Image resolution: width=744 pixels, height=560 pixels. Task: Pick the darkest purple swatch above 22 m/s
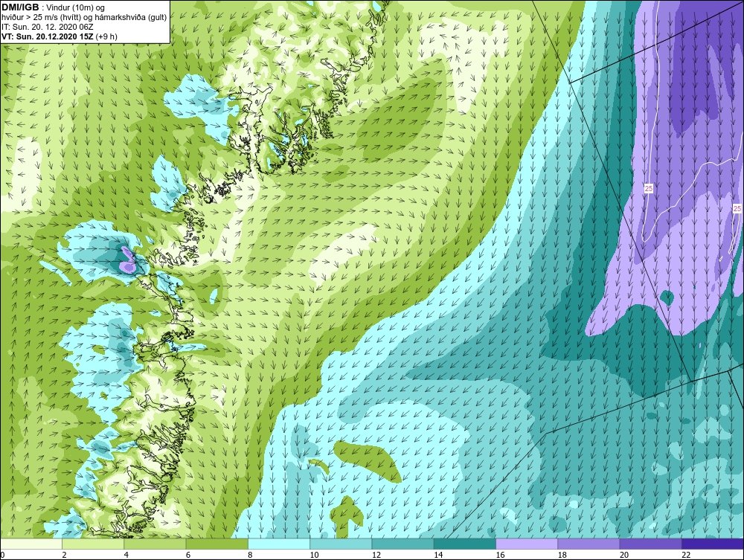click(x=713, y=544)
